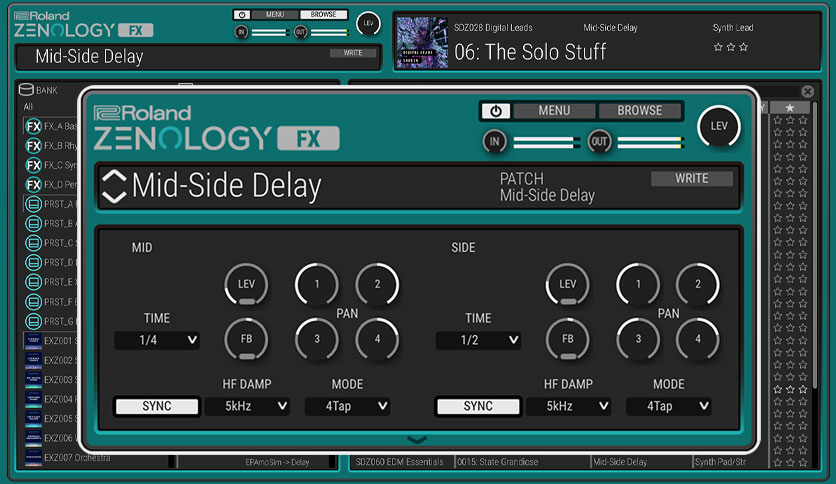This screenshot has height=484, width=836.
Task: Click the small IN button in top header
Action: click(242, 33)
